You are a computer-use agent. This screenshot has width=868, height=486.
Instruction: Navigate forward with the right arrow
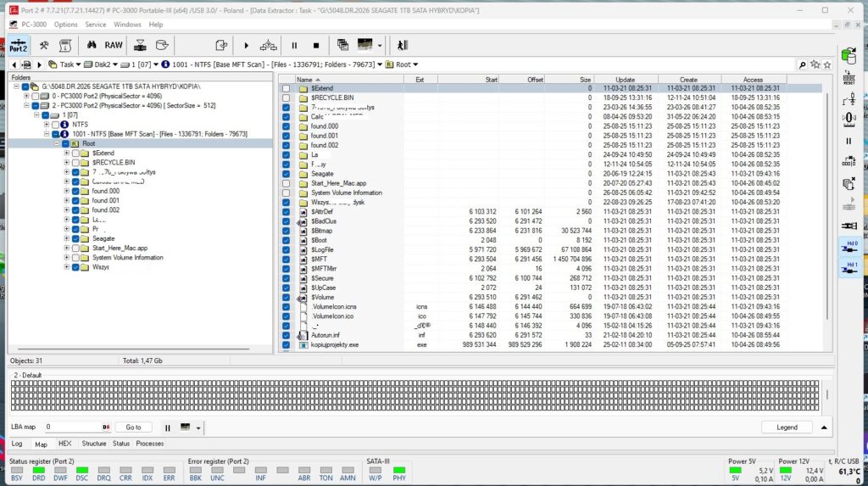[39, 64]
